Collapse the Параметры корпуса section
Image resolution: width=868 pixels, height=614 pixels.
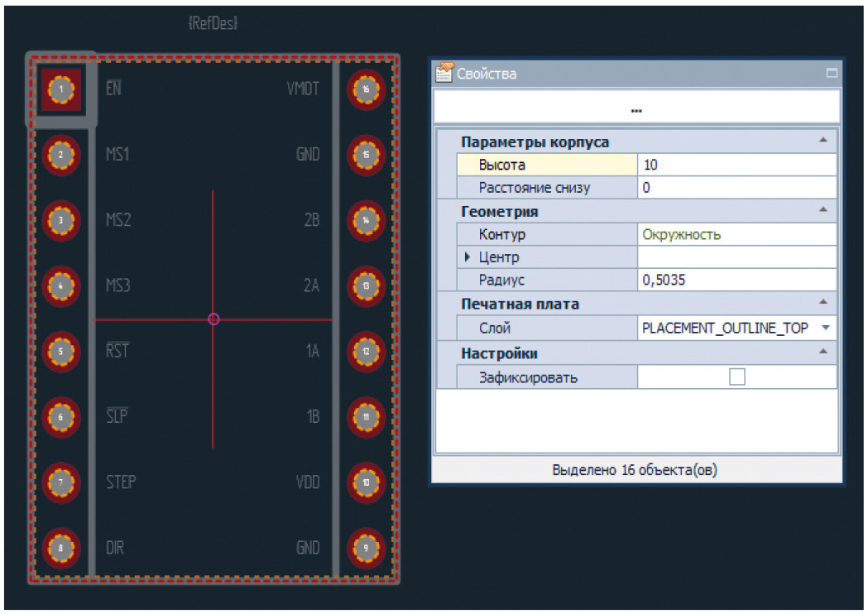[x=823, y=141]
